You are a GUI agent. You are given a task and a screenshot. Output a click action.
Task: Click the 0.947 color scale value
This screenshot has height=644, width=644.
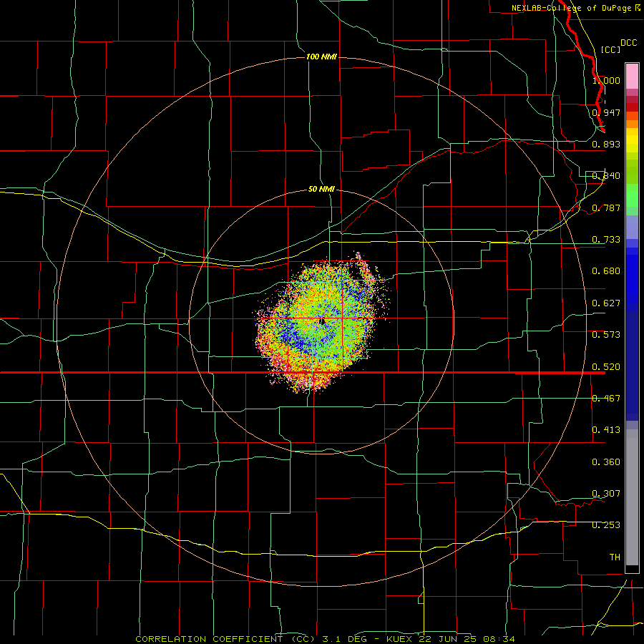(606, 112)
